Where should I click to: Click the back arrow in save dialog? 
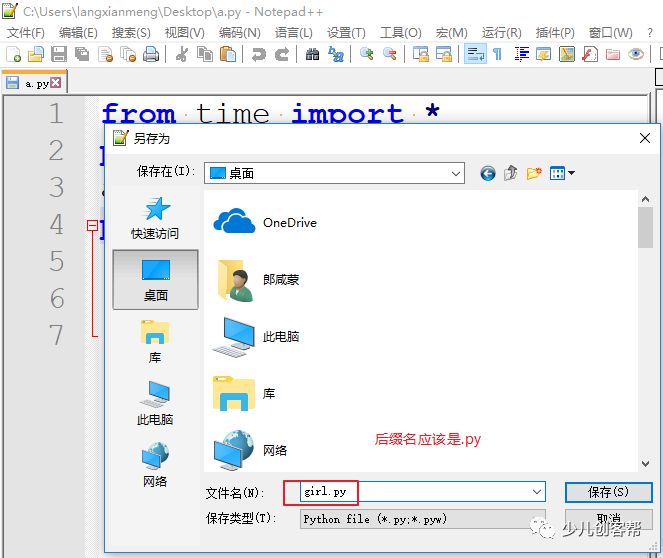488,173
